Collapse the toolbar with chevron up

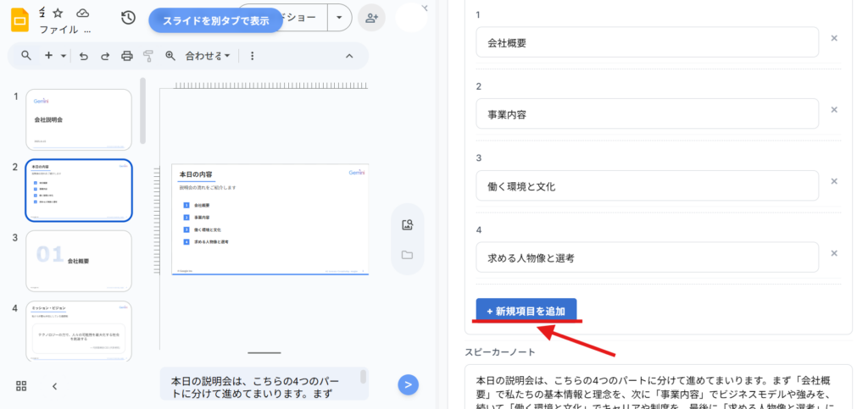(x=349, y=56)
